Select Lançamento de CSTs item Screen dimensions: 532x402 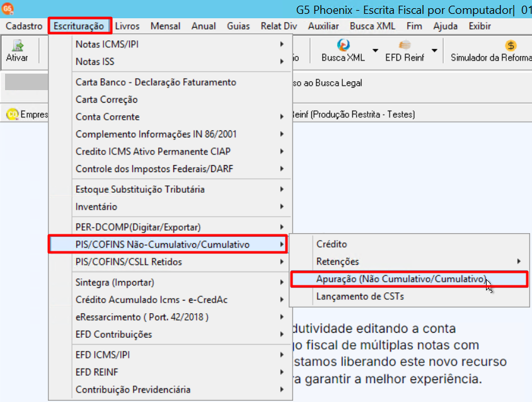[x=409, y=296]
